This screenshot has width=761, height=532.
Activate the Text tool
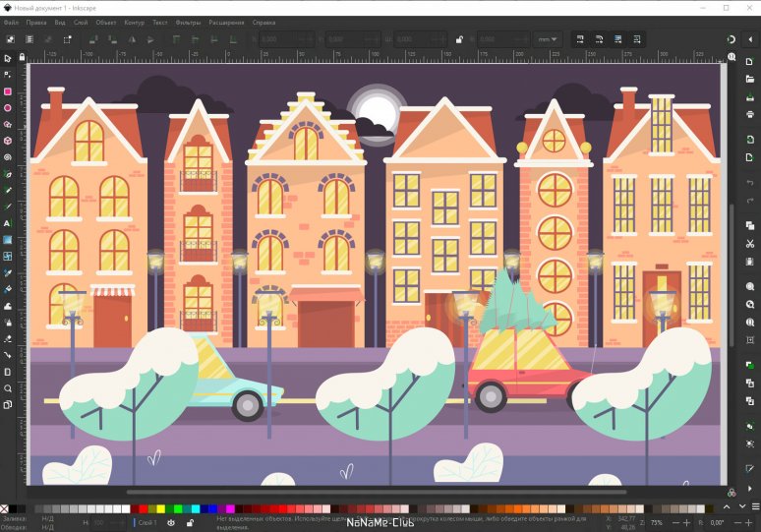point(8,224)
